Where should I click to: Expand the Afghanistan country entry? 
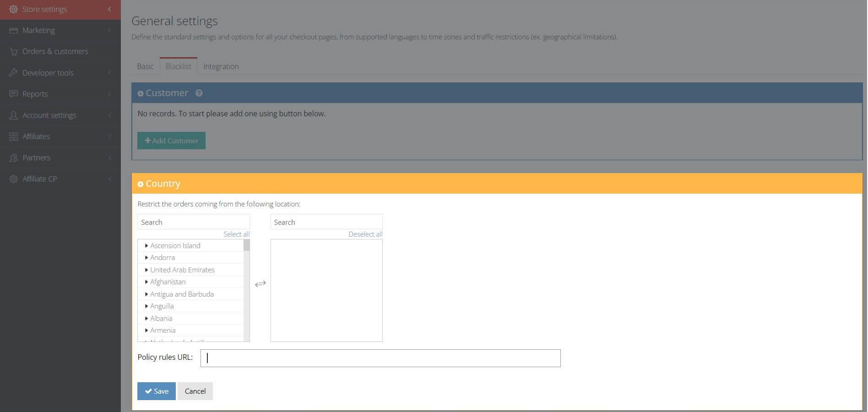[146, 282]
